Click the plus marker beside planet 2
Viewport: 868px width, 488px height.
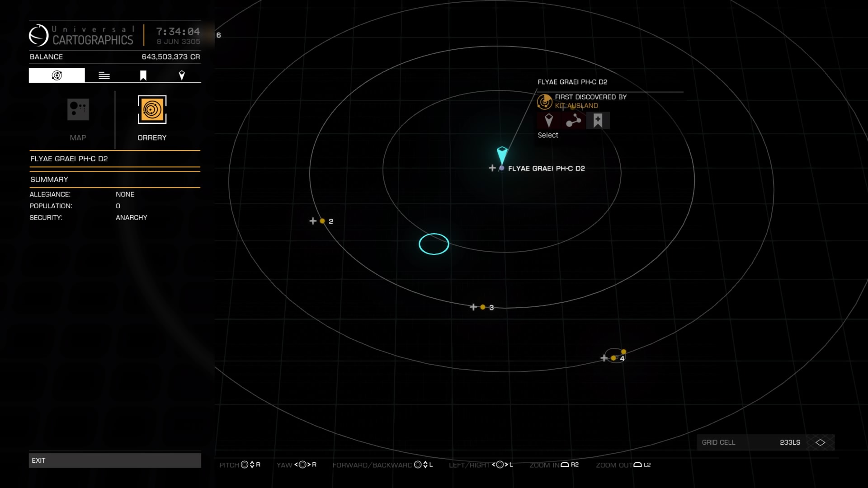(x=313, y=221)
